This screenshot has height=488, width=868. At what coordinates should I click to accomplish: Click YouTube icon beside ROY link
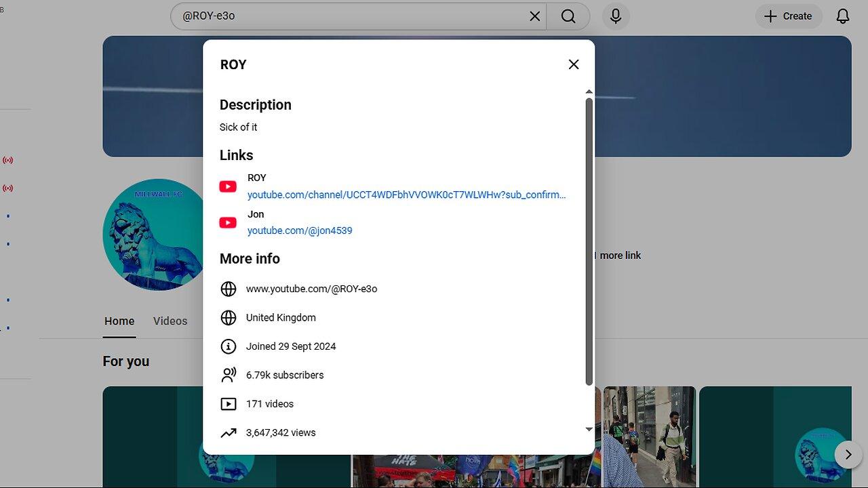point(228,186)
